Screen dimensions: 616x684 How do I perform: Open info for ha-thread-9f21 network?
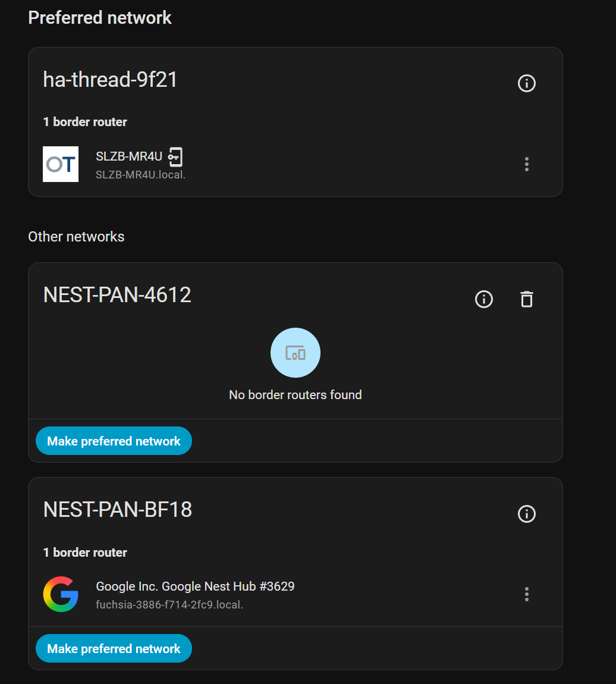pos(526,83)
